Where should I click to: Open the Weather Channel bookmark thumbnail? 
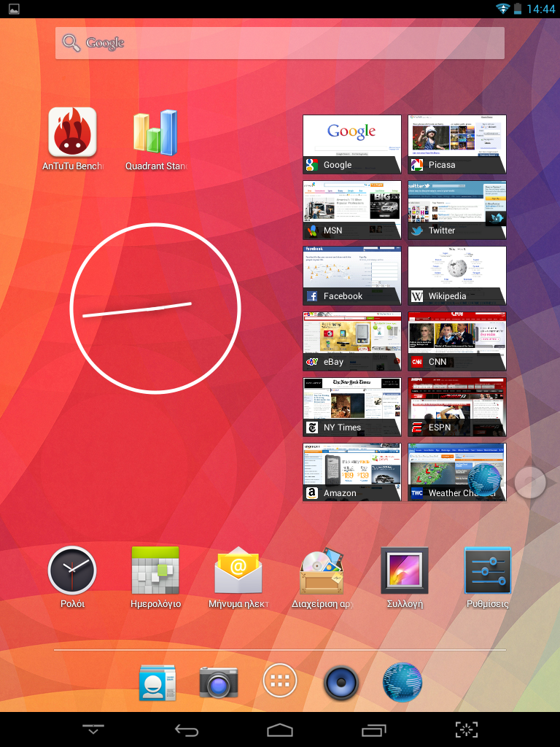coord(457,473)
